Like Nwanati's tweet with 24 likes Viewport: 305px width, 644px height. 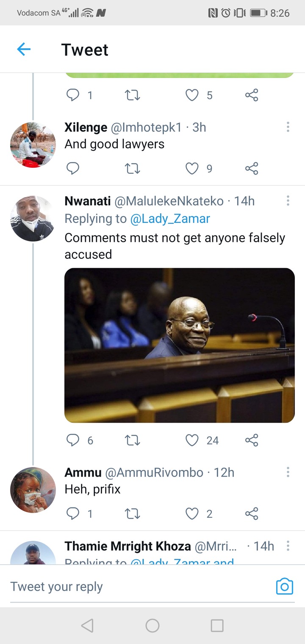(192, 441)
